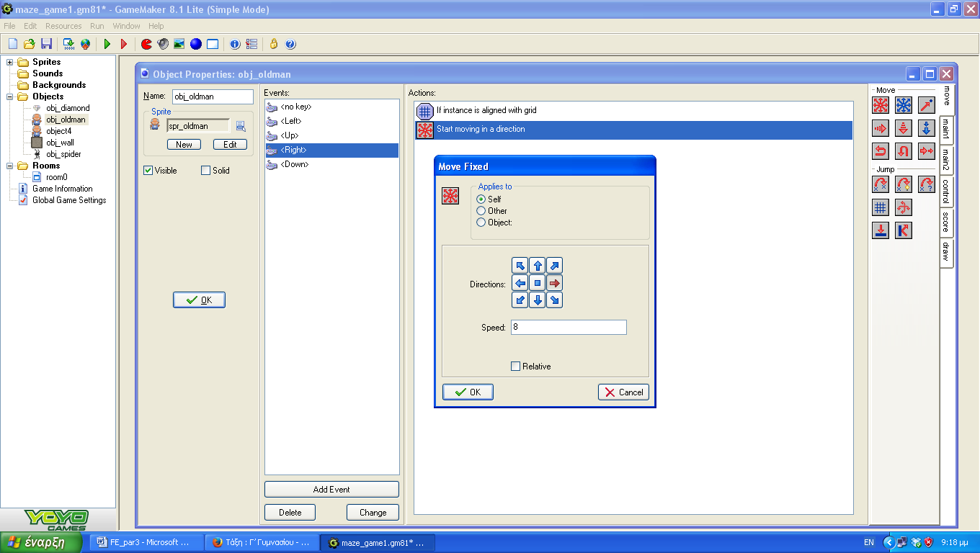Toggle the up-left diagonal direction button
The height and width of the screenshot is (553, 980).
tap(520, 266)
